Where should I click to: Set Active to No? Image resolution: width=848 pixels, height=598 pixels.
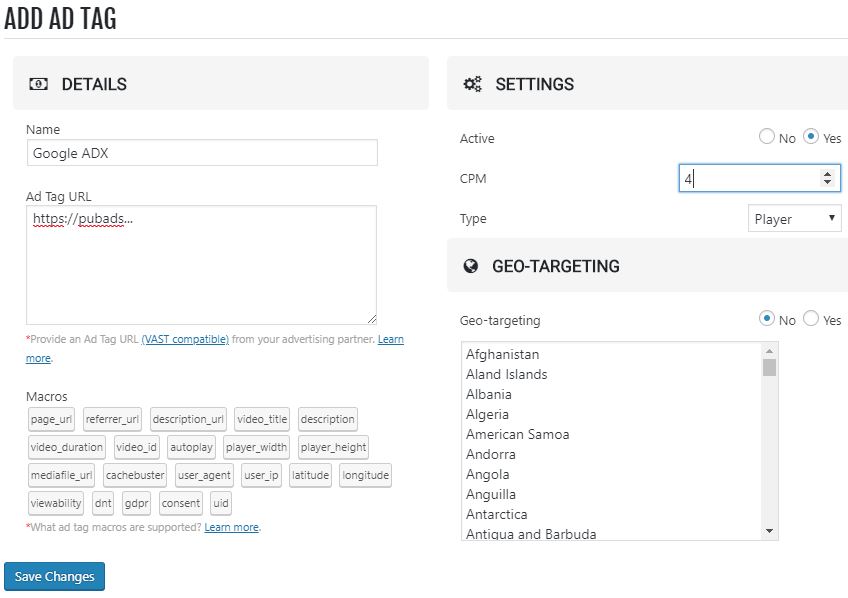[767, 137]
